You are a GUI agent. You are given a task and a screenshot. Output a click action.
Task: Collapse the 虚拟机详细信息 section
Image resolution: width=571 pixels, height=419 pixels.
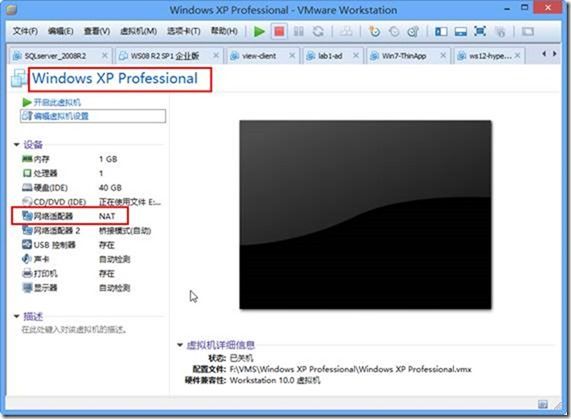pyautogui.click(x=180, y=345)
